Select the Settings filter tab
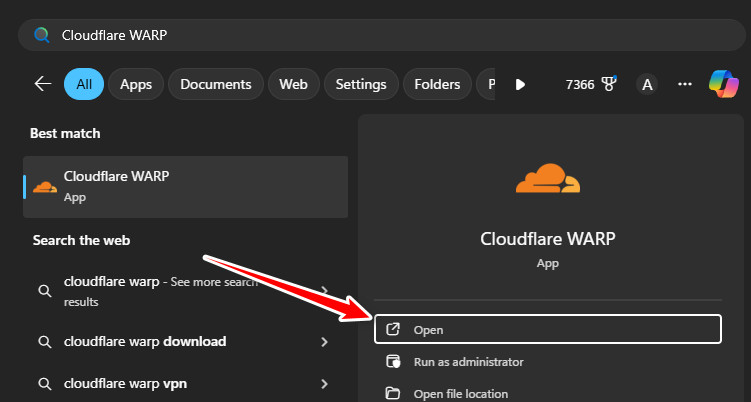The image size is (751, 402). pyautogui.click(x=360, y=85)
